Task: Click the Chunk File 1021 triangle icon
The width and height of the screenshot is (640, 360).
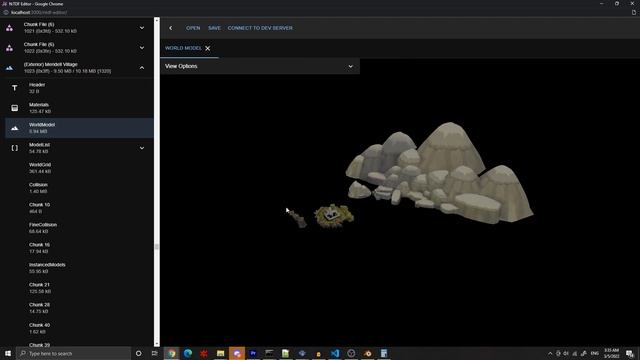Action: click(x=9, y=28)
